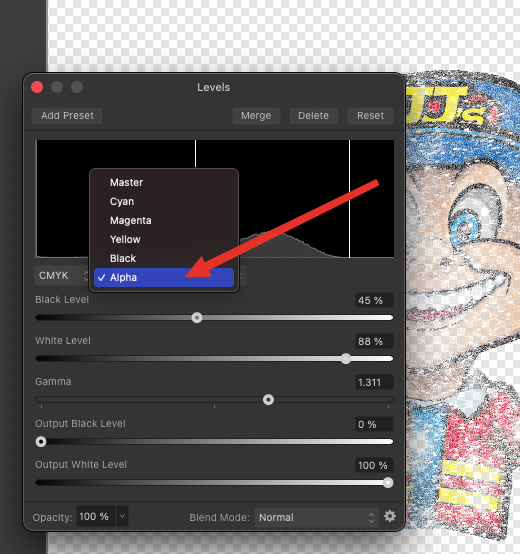Viewport: 520px width, 554px height.
Task: Reset the Levels adjustment
Action: point(370,116)
